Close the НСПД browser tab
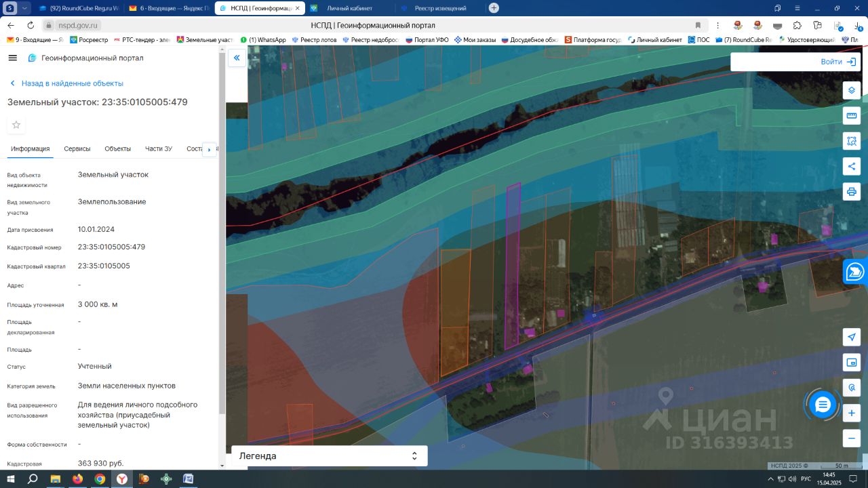Viewport: 868px width, 488px height. [x=297, y=8]
